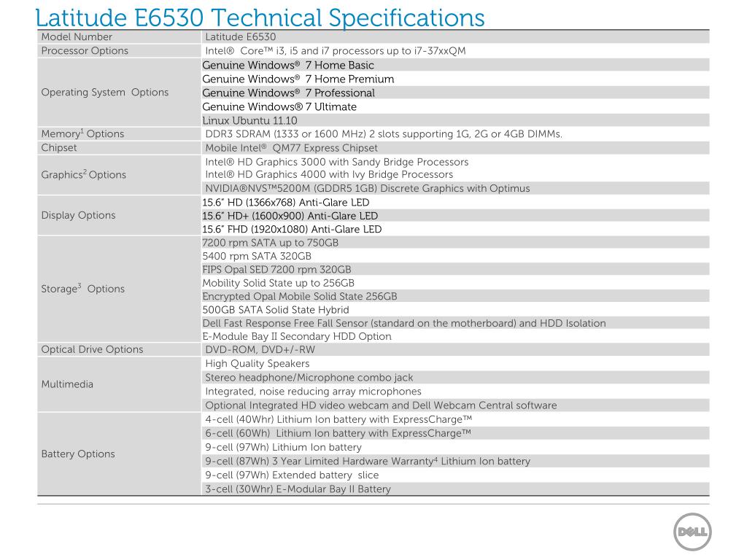Image resolution: width=747 pixels, height=560 pixels.
Task: Click 'Mobility Solid State up to 256GB' row
Action: click(x=455, y=282)
